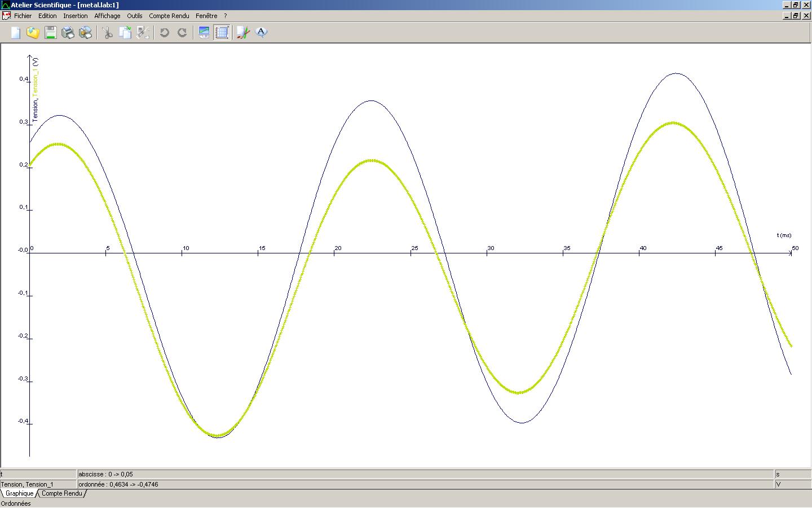
Task: Click the copy icon in the toolbar
Action: (125, 33)
